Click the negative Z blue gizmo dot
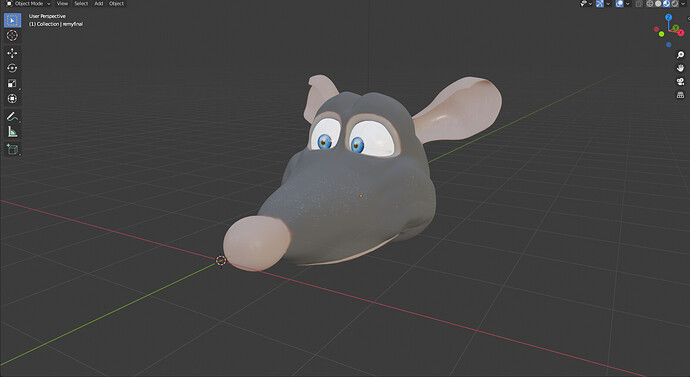This screenshot has height=377, width=690. click(668, 44)
